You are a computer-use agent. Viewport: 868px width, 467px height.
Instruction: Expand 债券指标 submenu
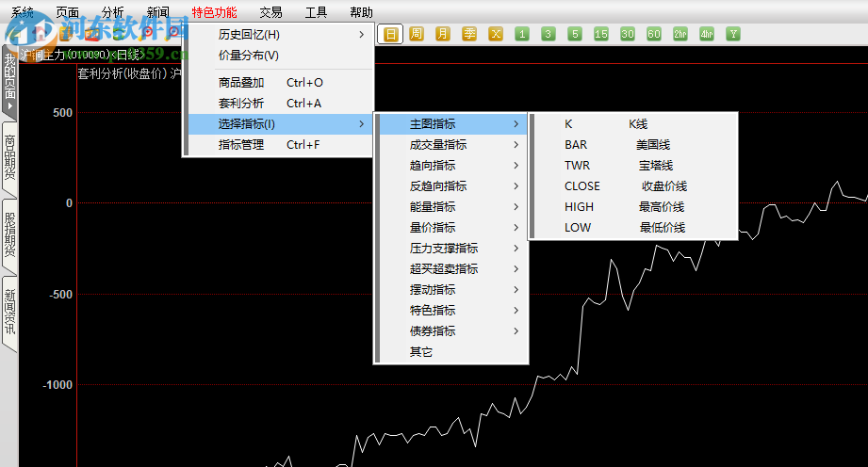click(x=452, y=331)
